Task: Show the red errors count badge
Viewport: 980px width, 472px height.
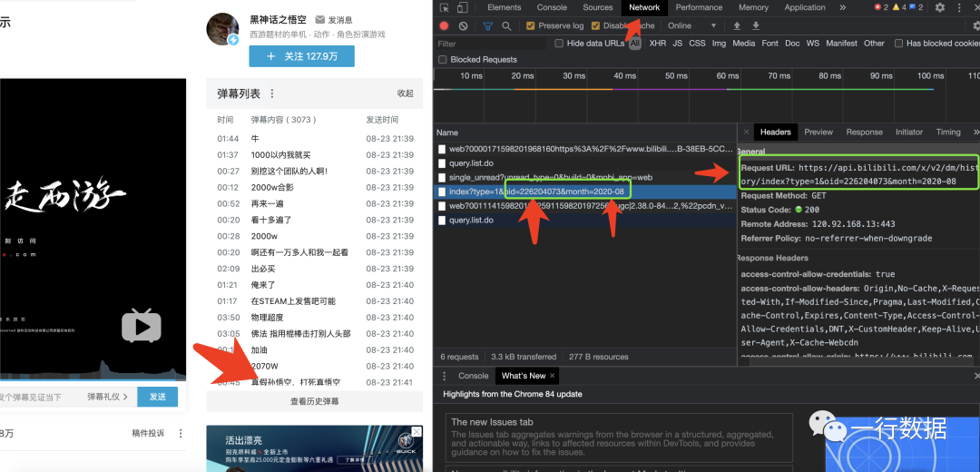Action: coord(881,7)
